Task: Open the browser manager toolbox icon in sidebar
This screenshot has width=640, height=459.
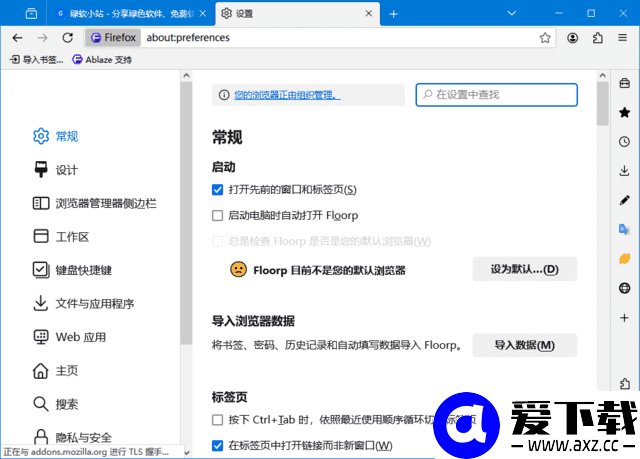Action: click(624, 83)
